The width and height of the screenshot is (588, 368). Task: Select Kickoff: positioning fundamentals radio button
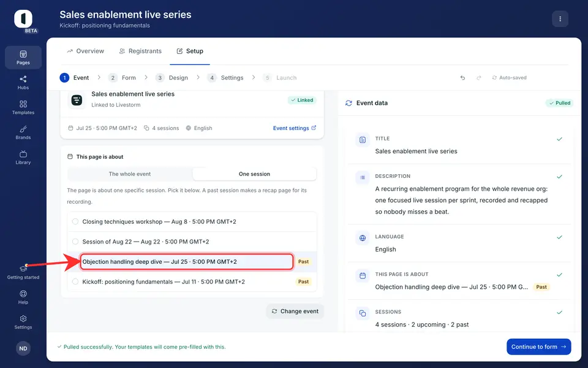[75, 282]
